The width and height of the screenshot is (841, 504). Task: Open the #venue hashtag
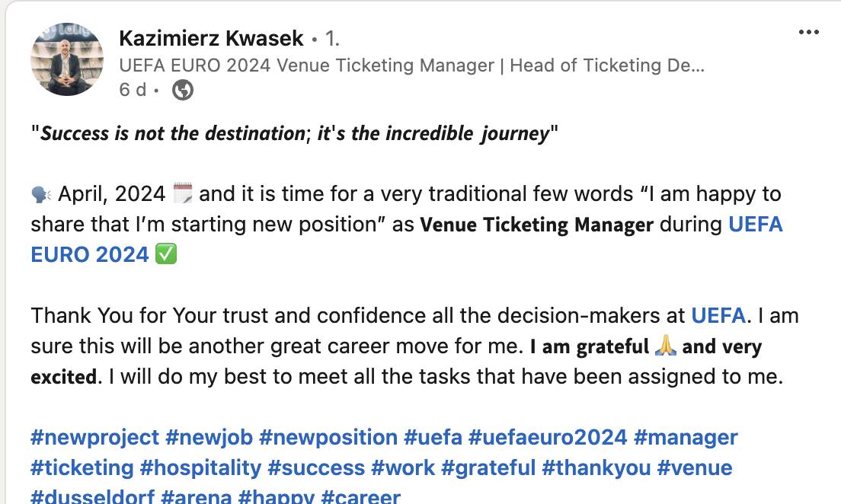[x=694, y=467]
